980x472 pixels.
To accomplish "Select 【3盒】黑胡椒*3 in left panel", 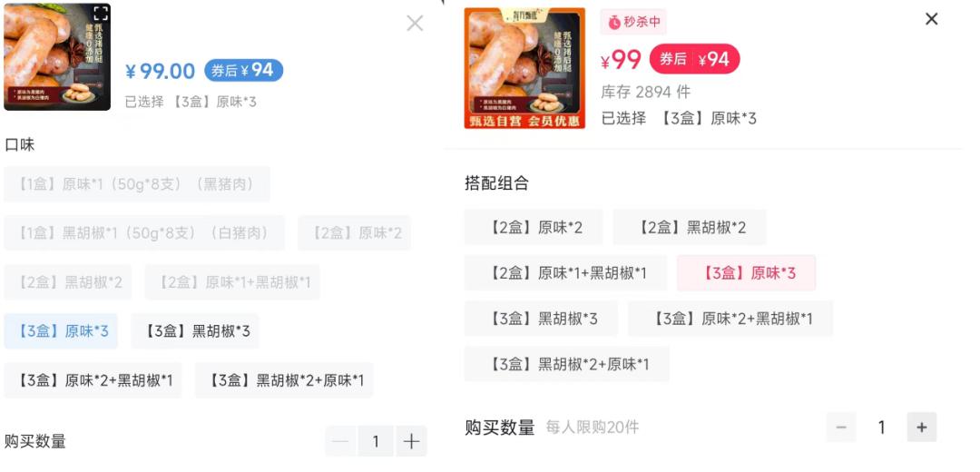I will (195, 331).
